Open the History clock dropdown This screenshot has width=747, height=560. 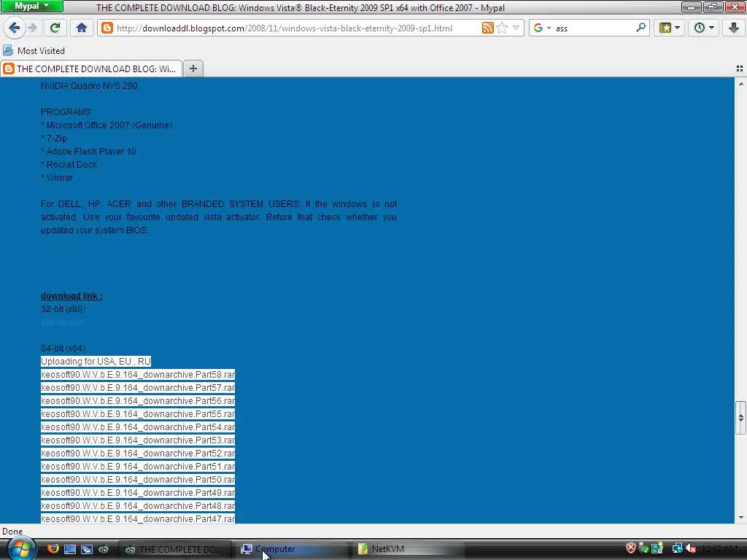point(704,28)
